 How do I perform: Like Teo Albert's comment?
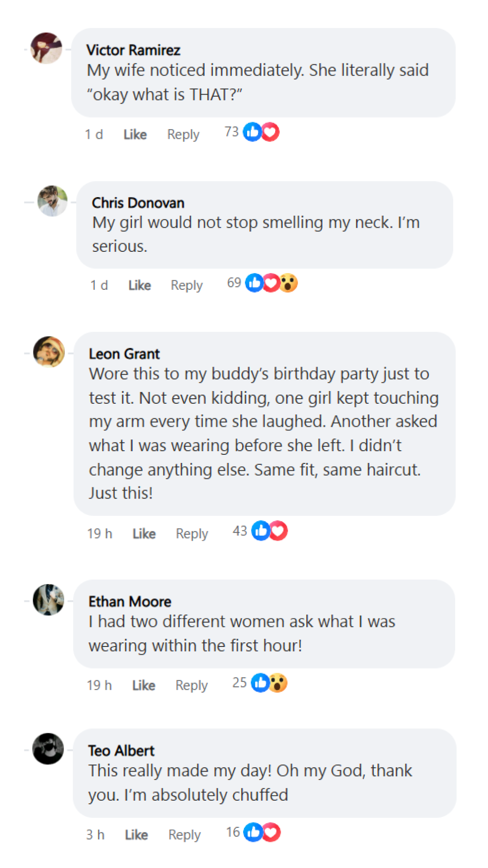tap(136, 835)
